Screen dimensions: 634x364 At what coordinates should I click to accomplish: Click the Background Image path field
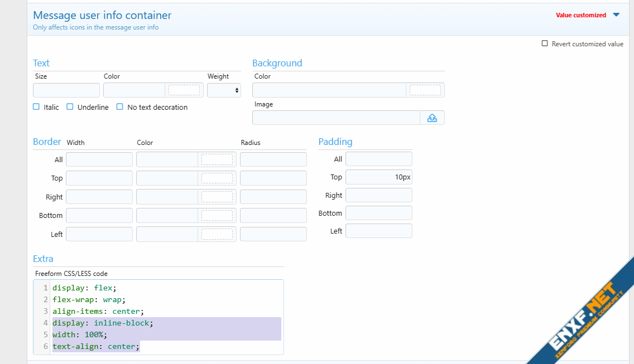[x=336, y=118]
